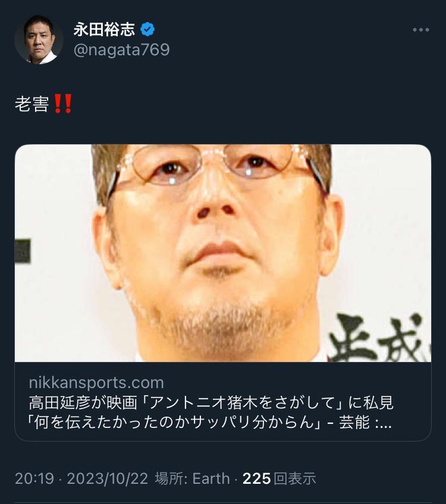The width and height of the screenshot is (446, 504).
Task: Open the article preview photo of man
Action: click(223, 253)
